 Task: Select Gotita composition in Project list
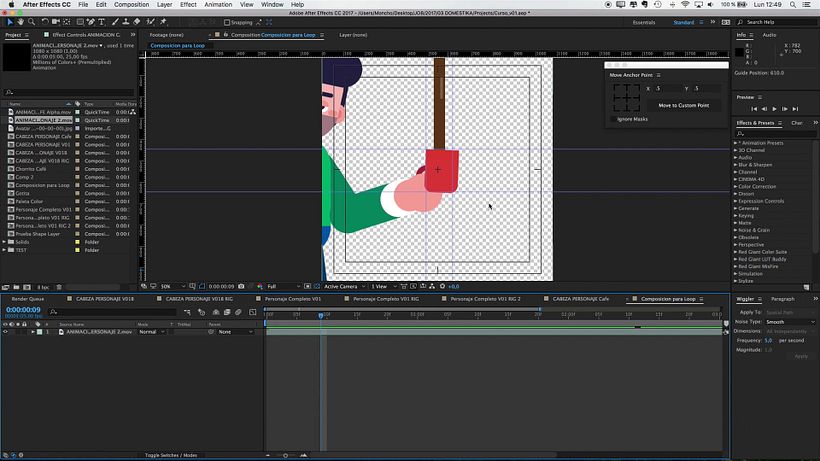pyautogui.click(x=22, y=193)
